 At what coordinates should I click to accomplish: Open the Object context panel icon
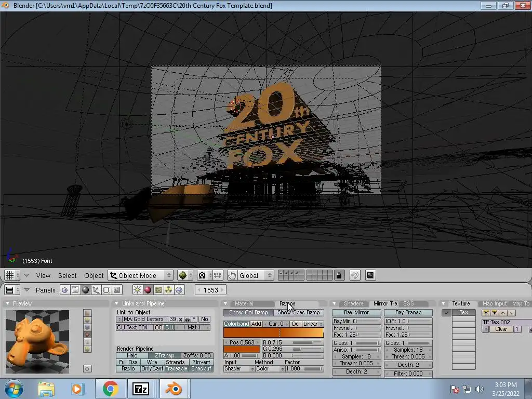(x=96, y=290)
